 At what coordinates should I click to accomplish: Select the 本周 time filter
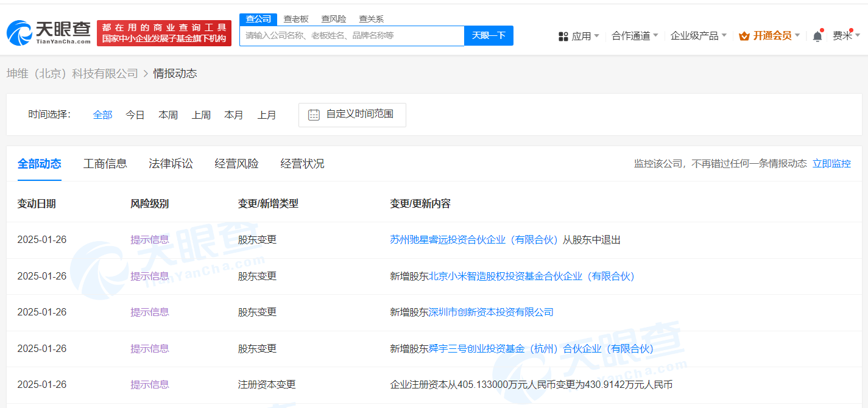tap(168, 114)
